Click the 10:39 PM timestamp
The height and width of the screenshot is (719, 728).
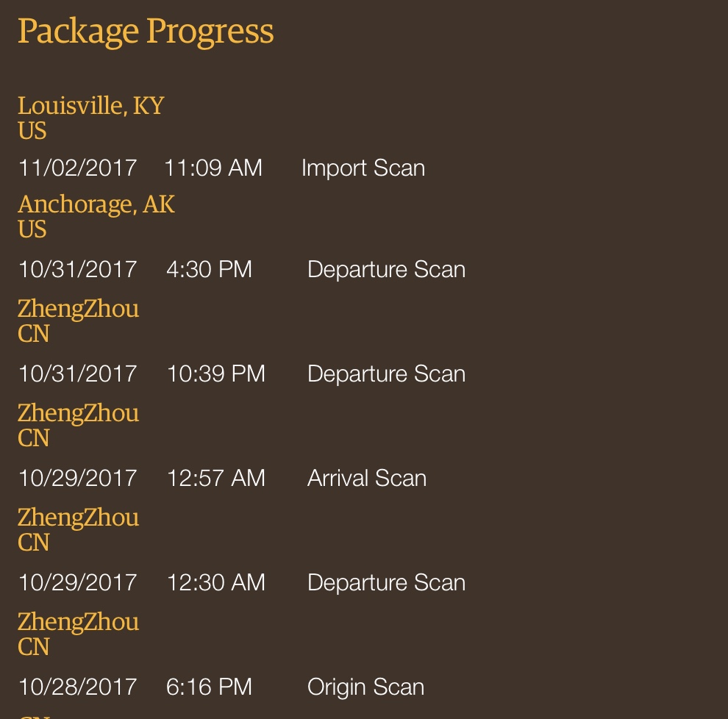tap(216, 373)
